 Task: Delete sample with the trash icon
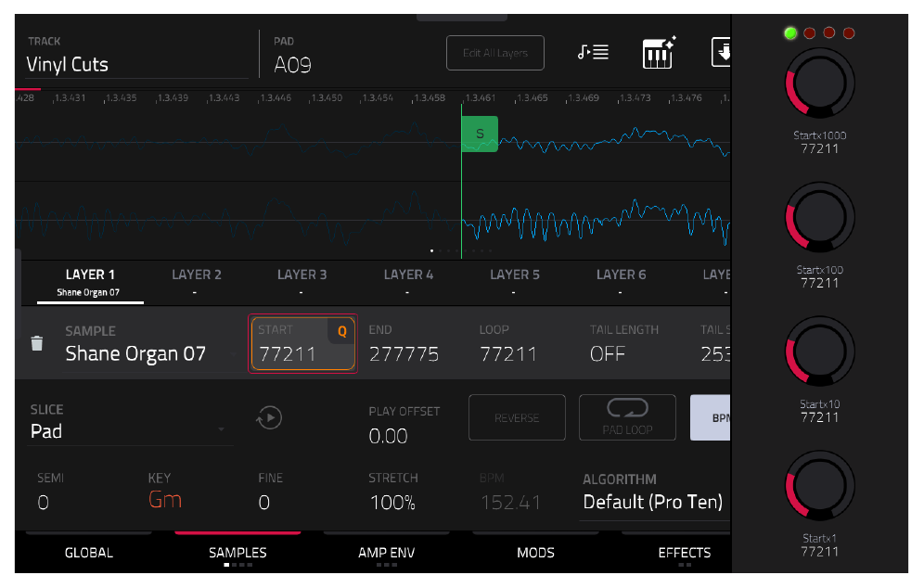click(36, 343)
